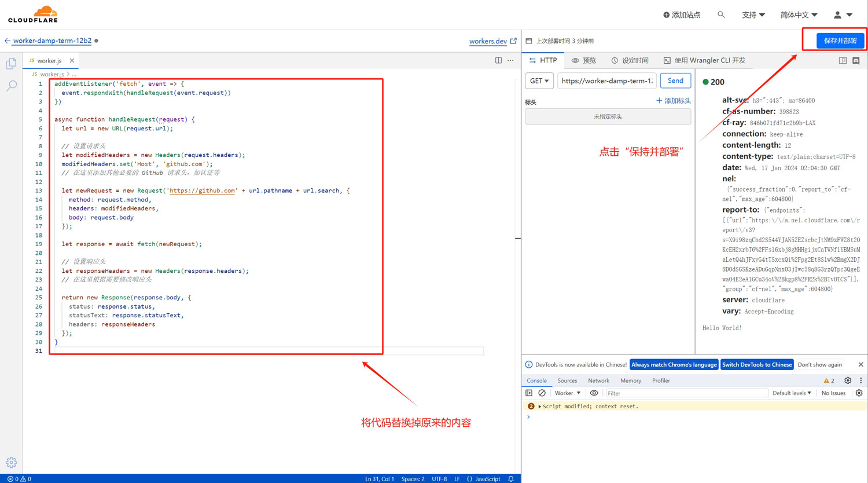Close the DevTools language infobar
This screenshot has width=868, height=483.
(860, 365)
